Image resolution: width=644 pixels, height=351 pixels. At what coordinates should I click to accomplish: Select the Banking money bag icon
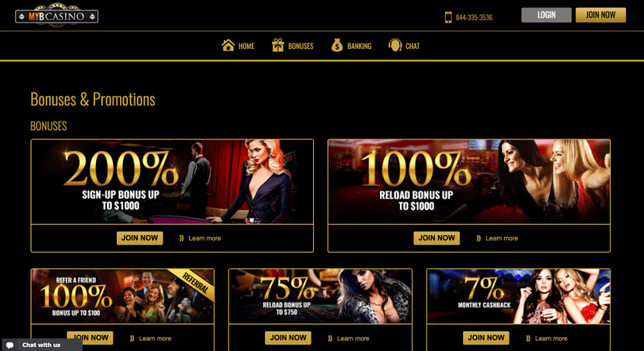[337, 45]
